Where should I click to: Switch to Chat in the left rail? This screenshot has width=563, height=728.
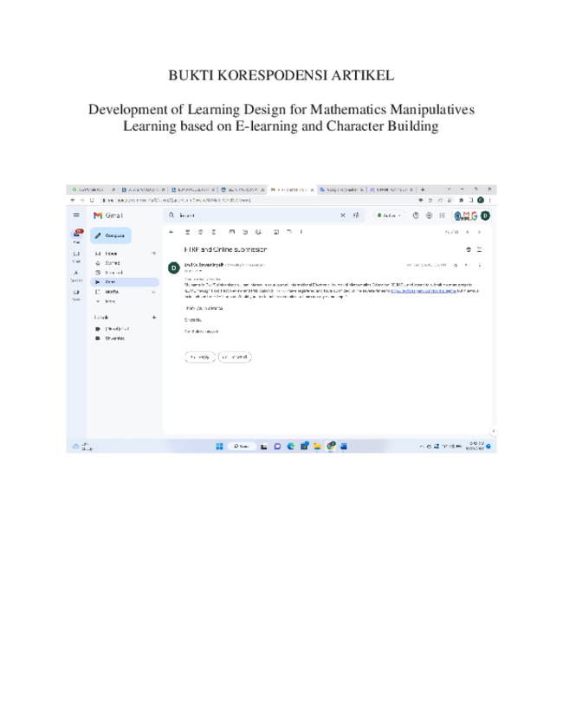[76, 257]
